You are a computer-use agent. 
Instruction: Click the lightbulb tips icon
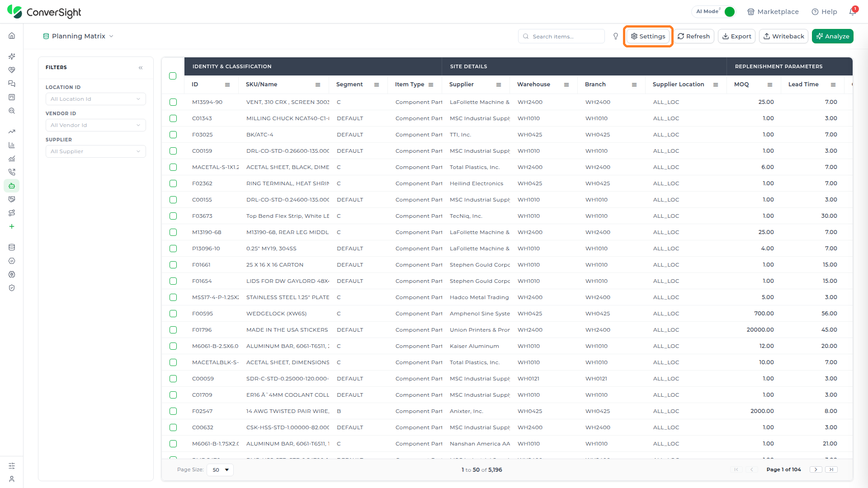615,36
